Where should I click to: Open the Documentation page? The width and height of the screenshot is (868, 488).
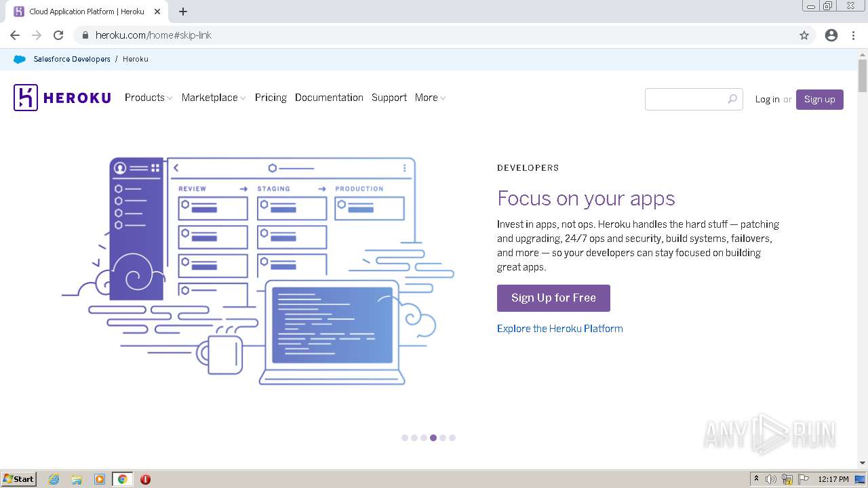click(x=329, y=98)
